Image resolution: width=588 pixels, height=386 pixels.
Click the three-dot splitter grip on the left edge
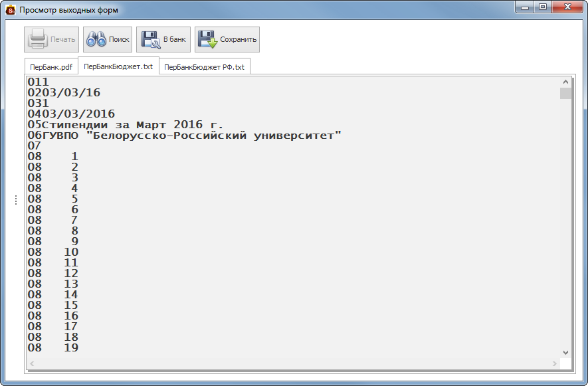tap(16, 200)
